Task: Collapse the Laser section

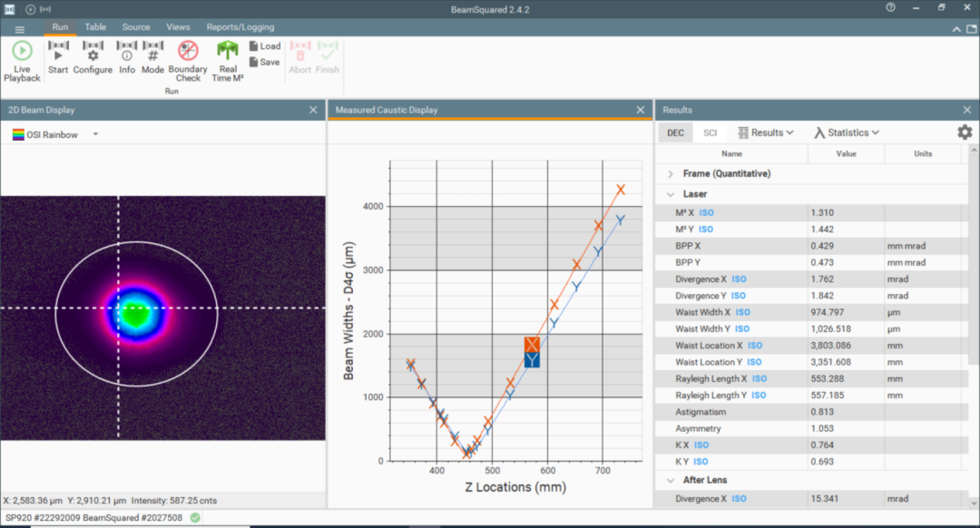Action: pyautogui.click(x=671, y=194)
